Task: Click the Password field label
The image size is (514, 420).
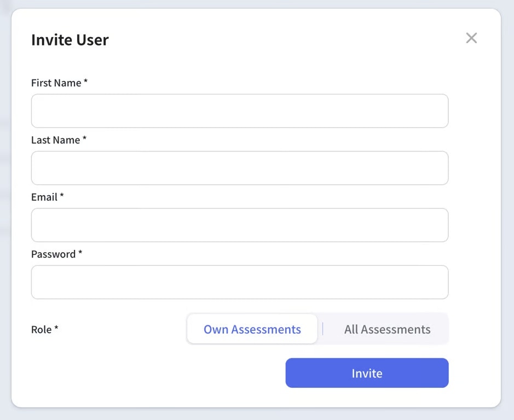Action: (53, 254)
